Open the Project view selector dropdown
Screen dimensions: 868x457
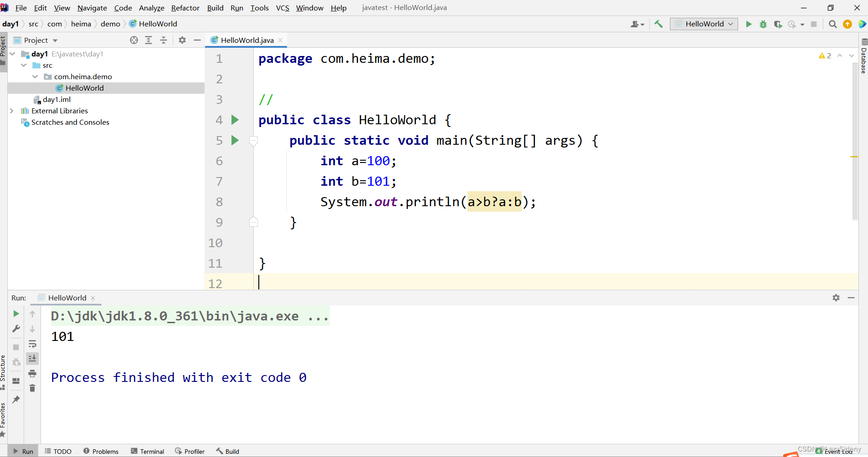click(x=36, y=40)
